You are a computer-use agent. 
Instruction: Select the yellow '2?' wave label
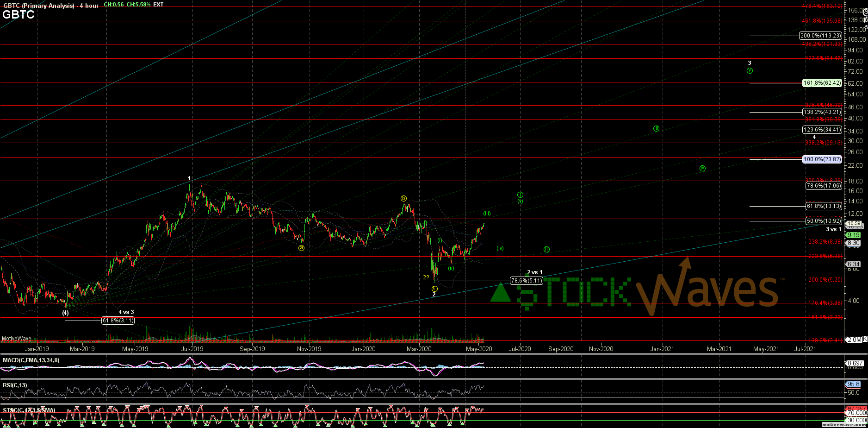coord(426,277)
